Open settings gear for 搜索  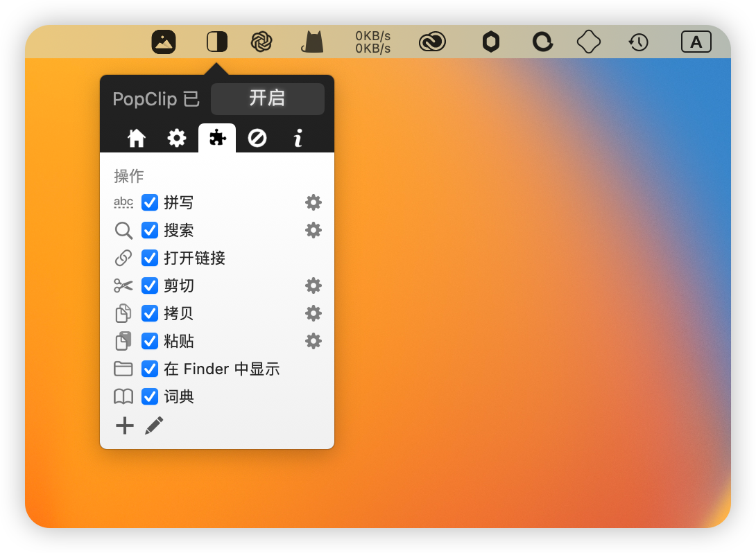[313, 230]
